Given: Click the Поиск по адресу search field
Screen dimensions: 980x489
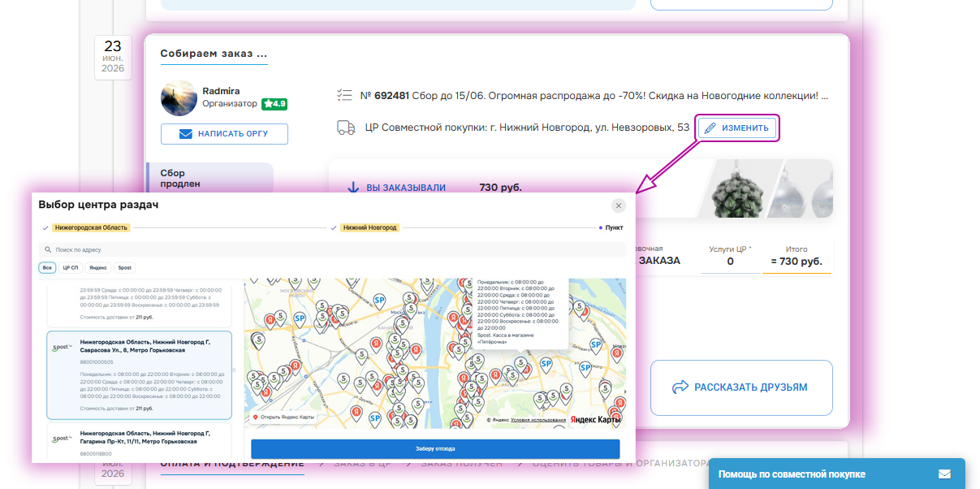Looking at the screenshot, I should coord(333,250).
